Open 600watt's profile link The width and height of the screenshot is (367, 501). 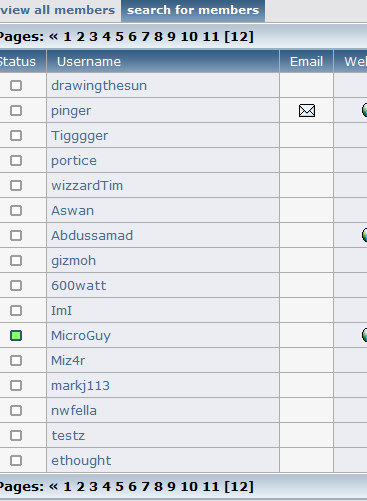click(x=79, y=286)
